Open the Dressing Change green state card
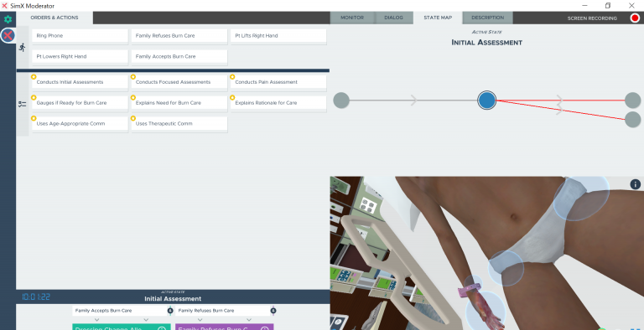Screen dimensions: 644x330 click(122, 327)
